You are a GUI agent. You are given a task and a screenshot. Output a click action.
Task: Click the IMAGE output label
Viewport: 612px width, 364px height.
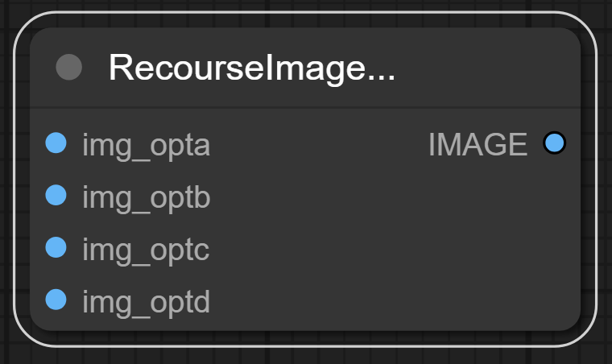point(478,144)
